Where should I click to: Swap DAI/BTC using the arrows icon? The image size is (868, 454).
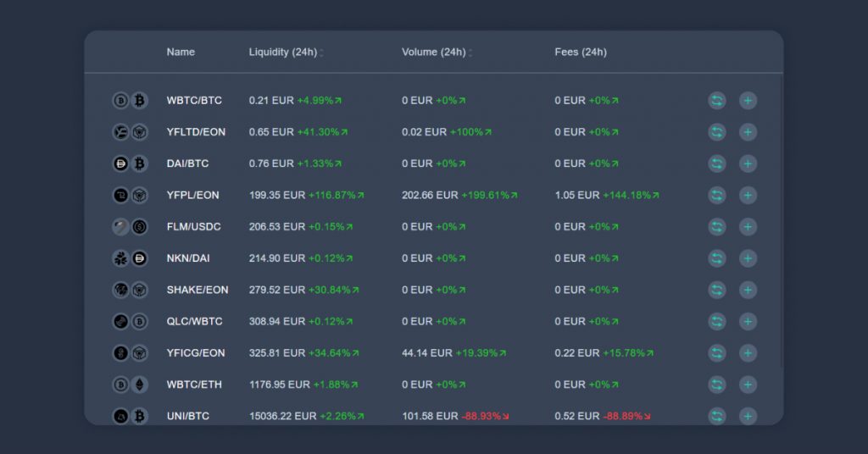coord(717,163)
